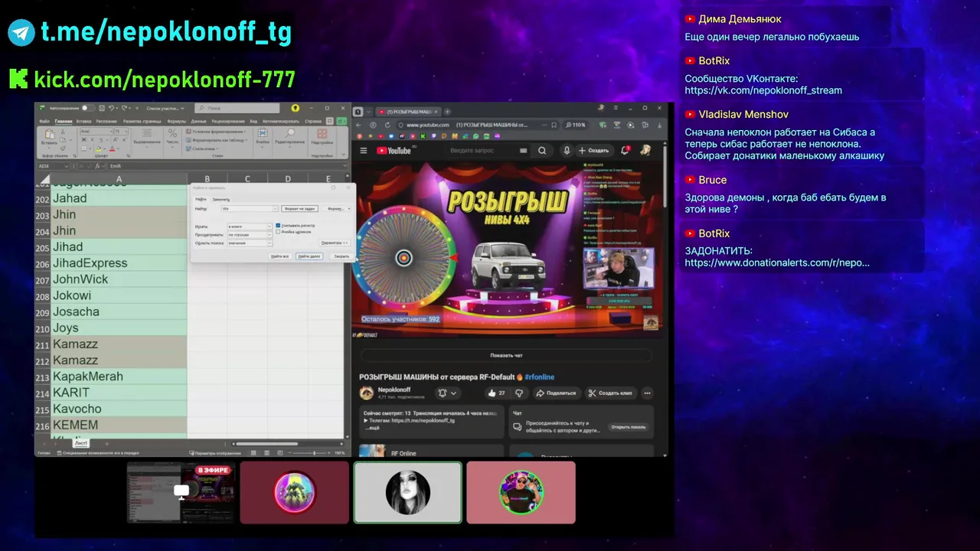This screenshot has width=980, height=551.
Task: Open the font size dropdown
Action: pyautogui.click(x=126, y=131)
